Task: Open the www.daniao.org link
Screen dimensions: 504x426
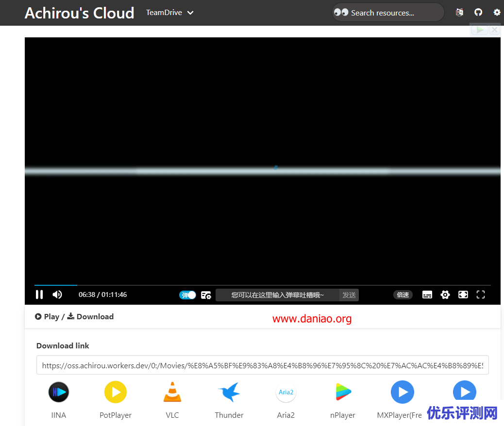Action: click(x=312, y=319)
